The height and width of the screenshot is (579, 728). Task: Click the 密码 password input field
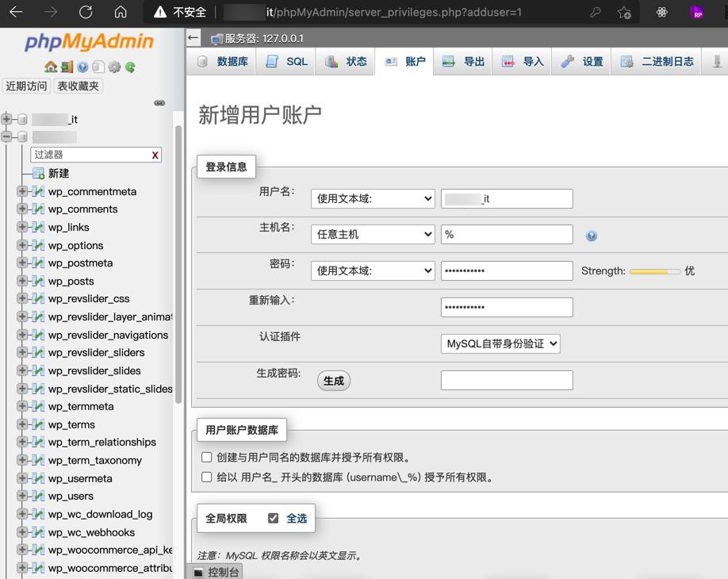click(507, 270)
